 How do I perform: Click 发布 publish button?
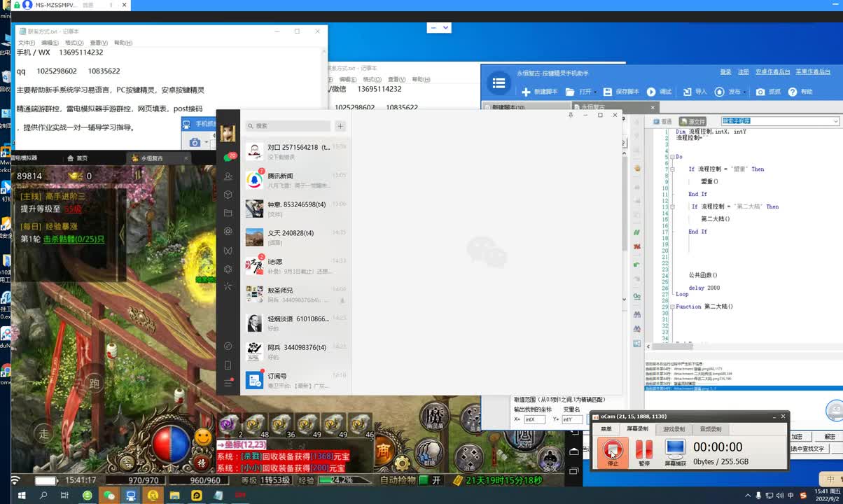728,92
